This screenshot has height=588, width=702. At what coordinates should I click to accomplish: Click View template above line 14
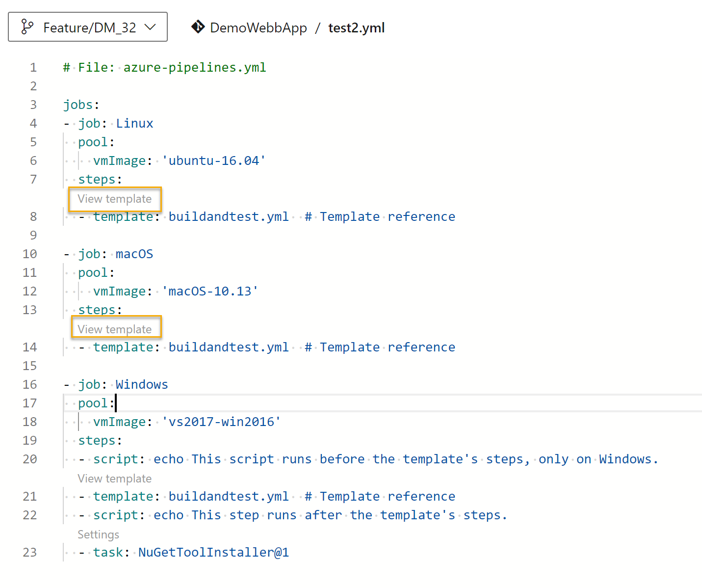(116, 328)
